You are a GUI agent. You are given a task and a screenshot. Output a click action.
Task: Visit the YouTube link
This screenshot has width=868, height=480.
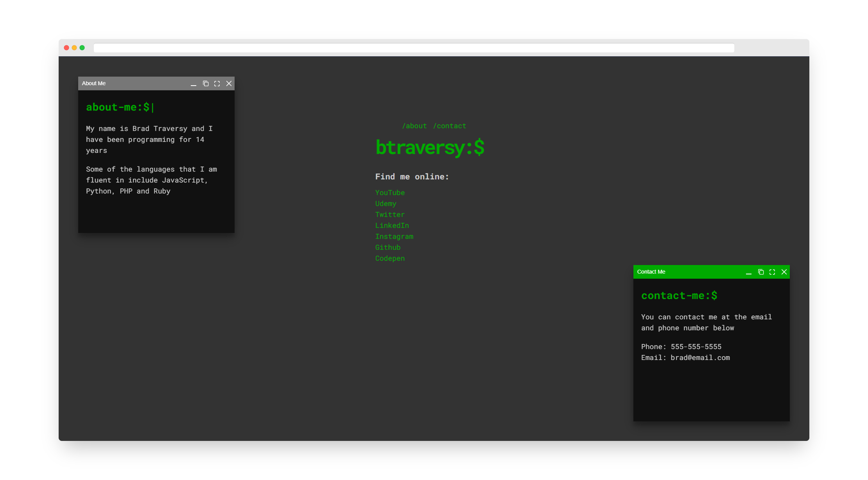click(x=390, y=193)
